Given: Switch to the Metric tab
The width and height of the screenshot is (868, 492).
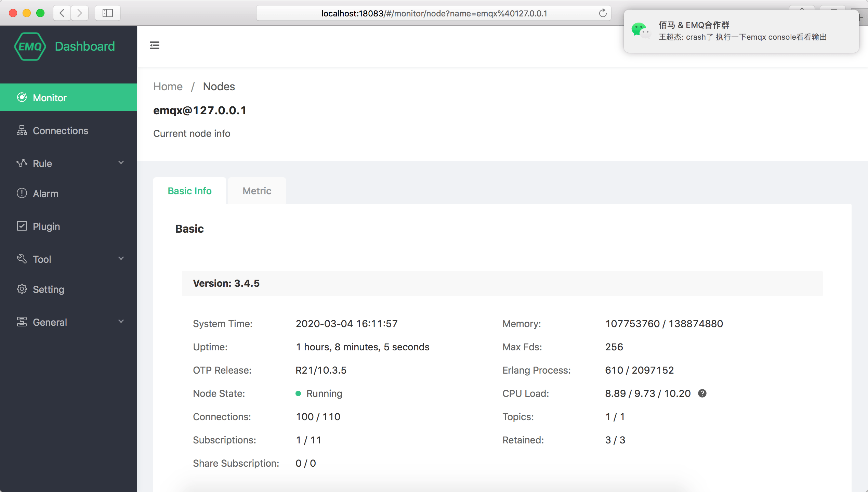Looking at the screenshot, I should (x=257, y=191).
